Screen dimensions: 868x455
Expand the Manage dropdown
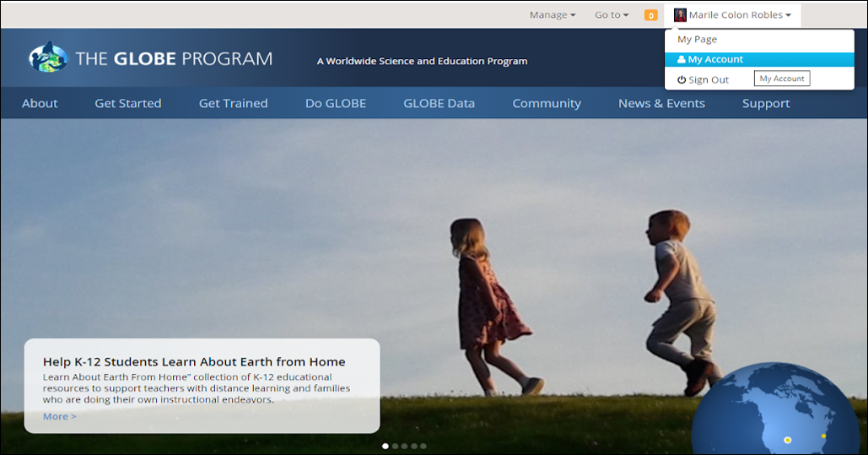552,15
